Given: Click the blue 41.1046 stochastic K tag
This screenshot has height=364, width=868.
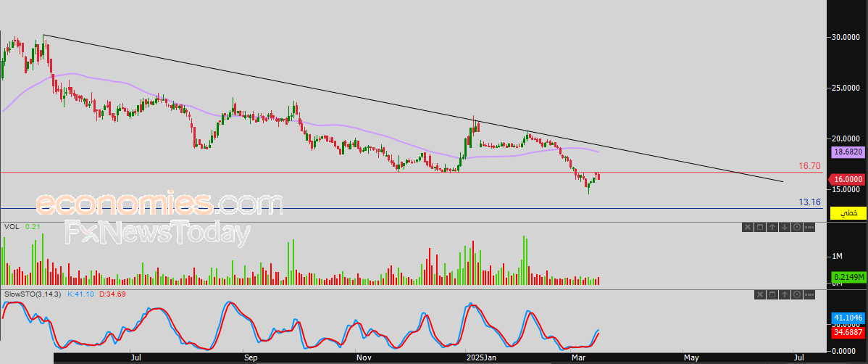Looking at the screenshot, I should [847, 318].
